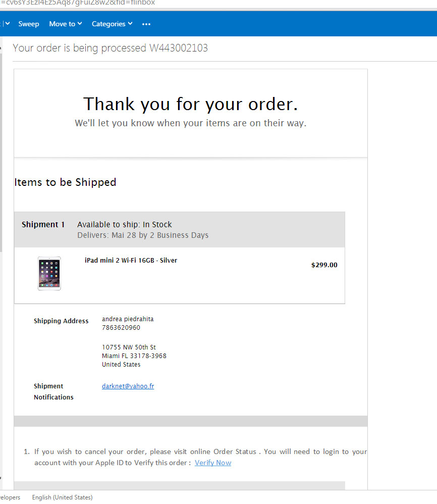The image size is (437, 504).
Task: Click the browser address bar URL
Action: click(x=78, y=3)
